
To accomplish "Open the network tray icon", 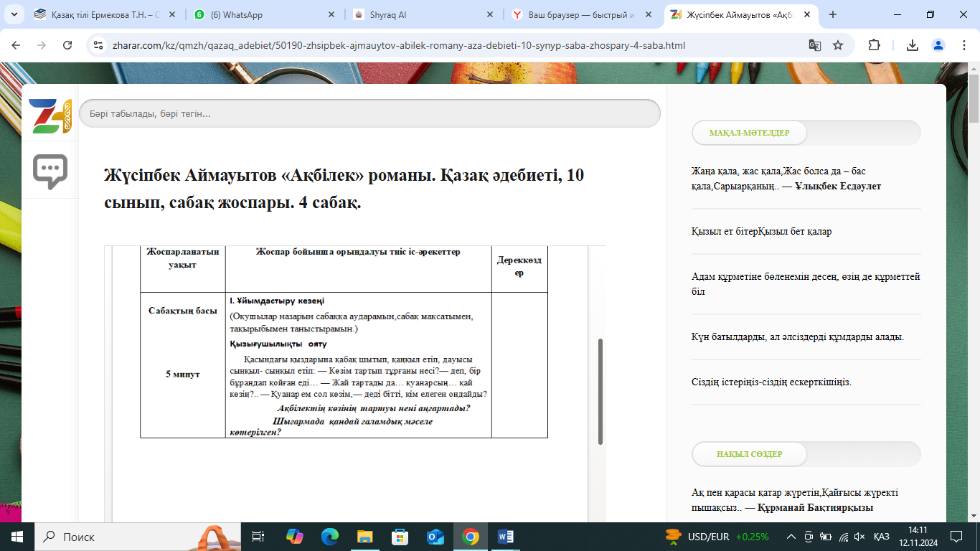I will click(844, 537).
